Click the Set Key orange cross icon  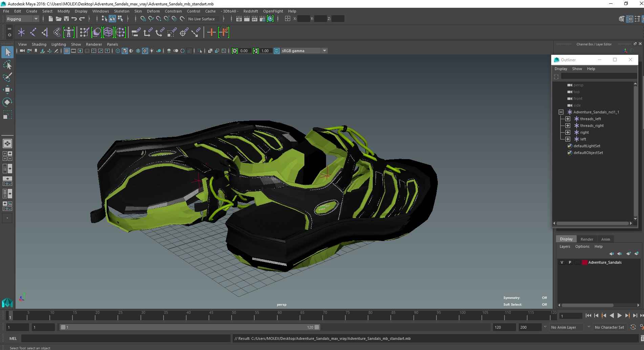(211, 32)
